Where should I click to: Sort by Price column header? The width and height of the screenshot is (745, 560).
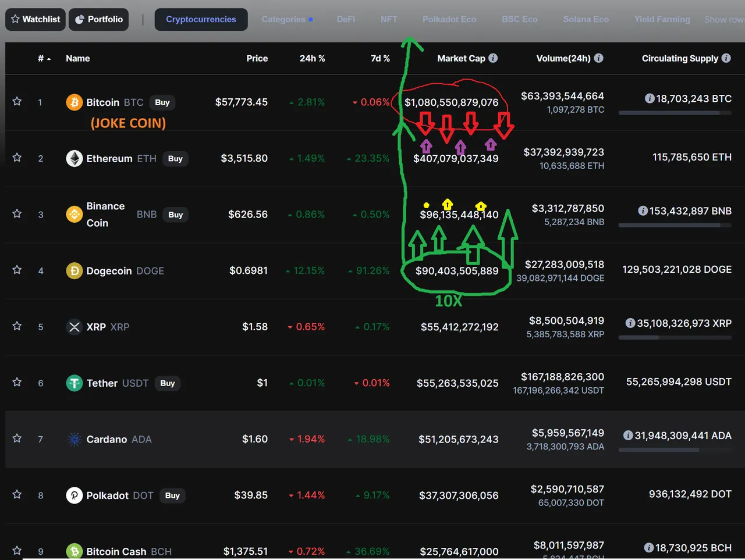pyautogui.click(x=257, y=58)
